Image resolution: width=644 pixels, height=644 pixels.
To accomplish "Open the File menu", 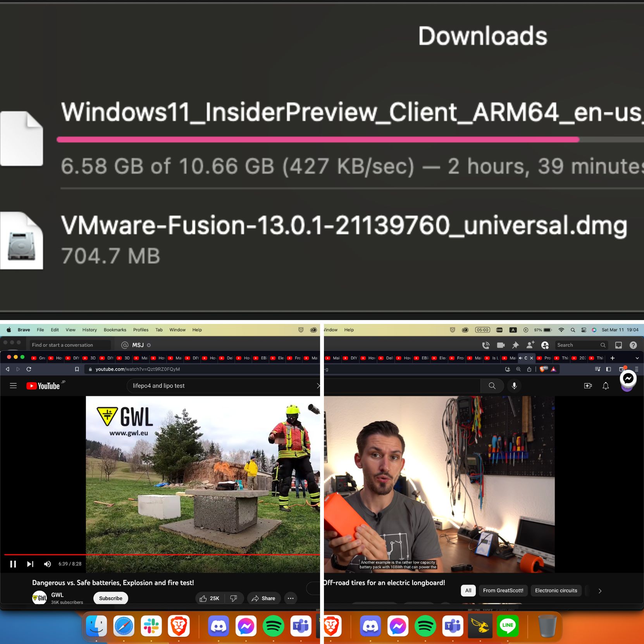I will pyautogui.click(x=40, y=330).
